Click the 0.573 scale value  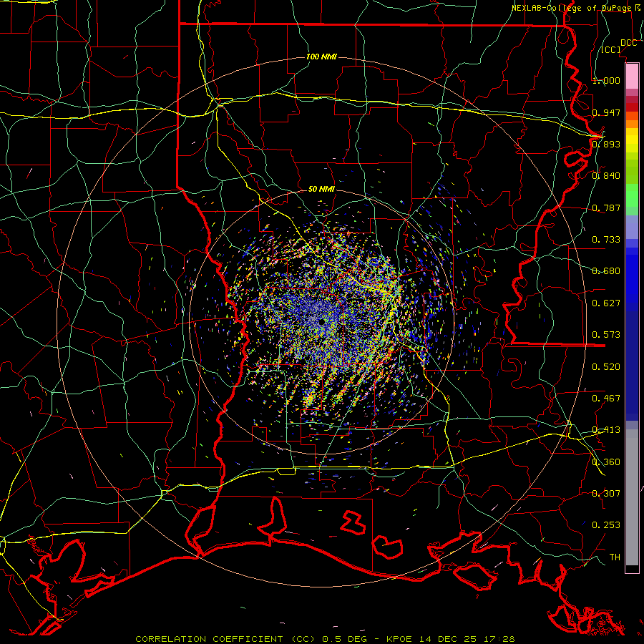pyautogui.click(x=606, y=335)
